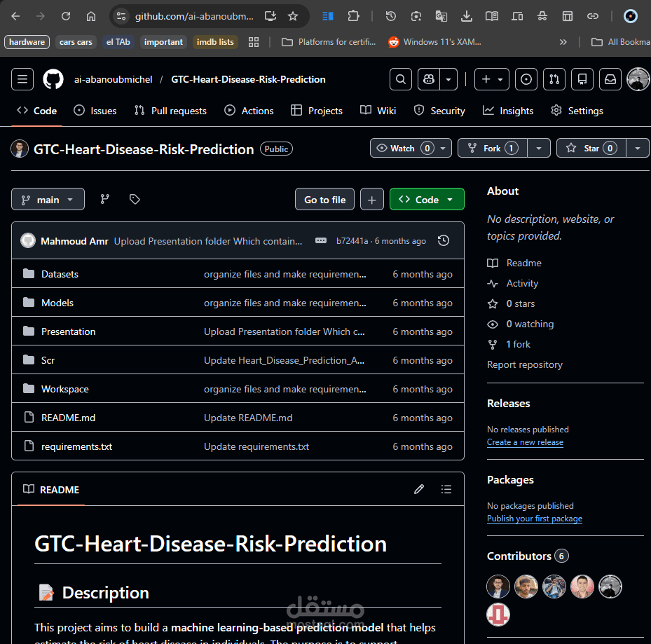Image resolution: width=651 pixels, height=644 pixels.
Task: Show hidden bookmarks chevron
Action: click(563, 42)
